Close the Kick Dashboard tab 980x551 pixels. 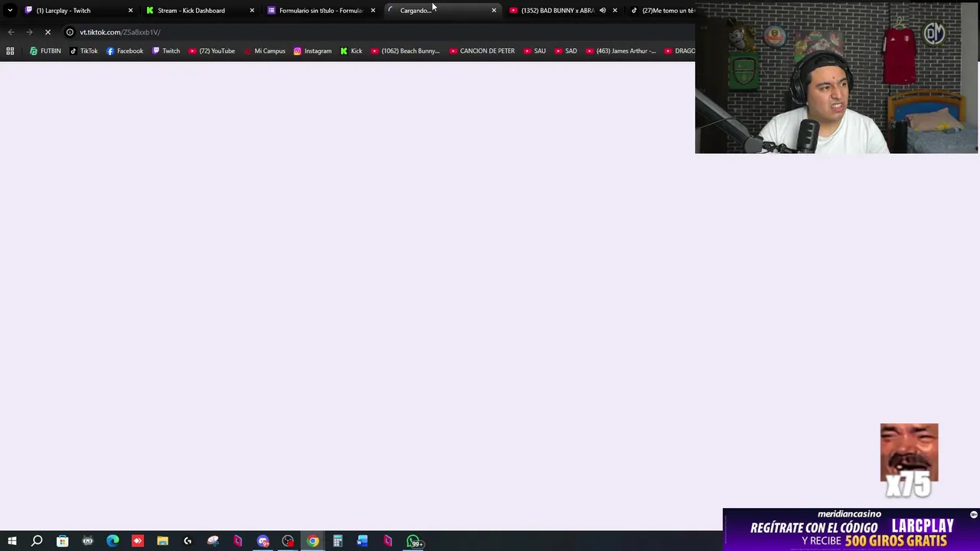[x=251, y=11]
